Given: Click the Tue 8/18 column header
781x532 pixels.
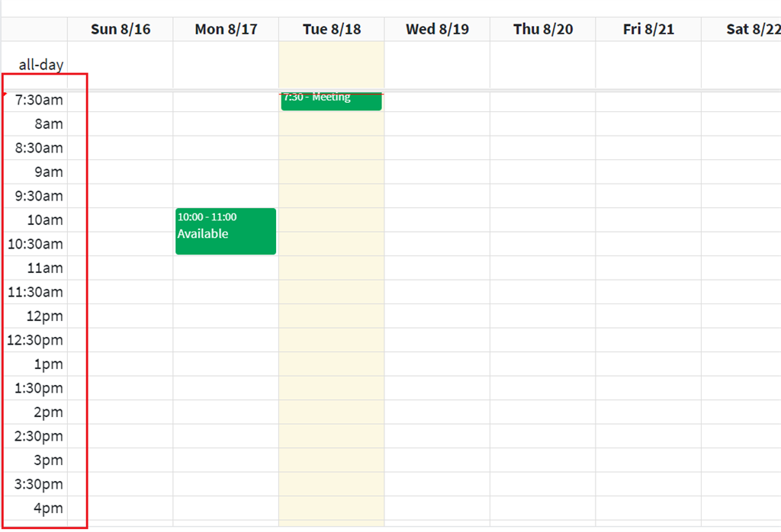Looking at the screenshot, I should click(331, 29).
